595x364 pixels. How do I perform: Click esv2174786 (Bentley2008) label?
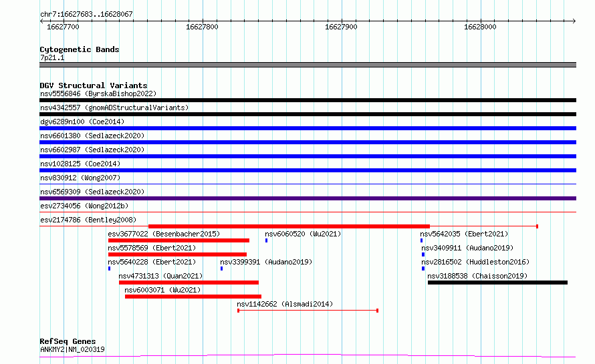point(88,220)
